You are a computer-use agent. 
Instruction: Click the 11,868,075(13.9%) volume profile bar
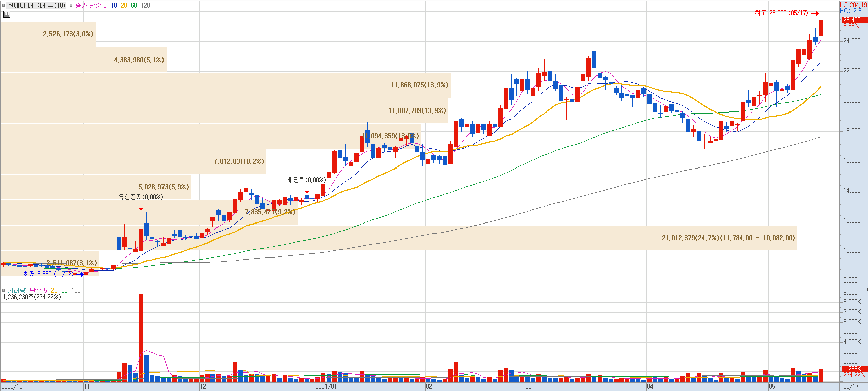pyautogui.click(x=225, y=85)
